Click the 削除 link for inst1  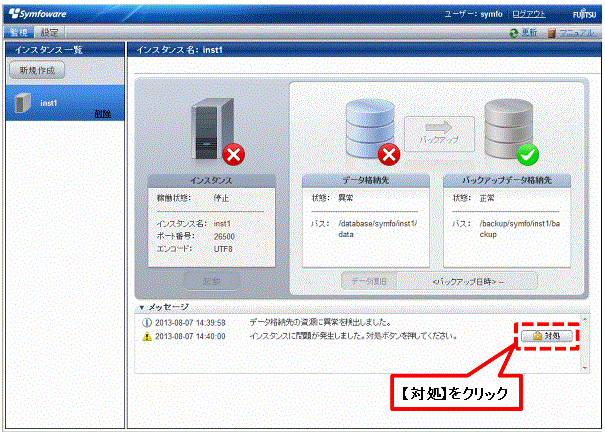click(102, 113)
